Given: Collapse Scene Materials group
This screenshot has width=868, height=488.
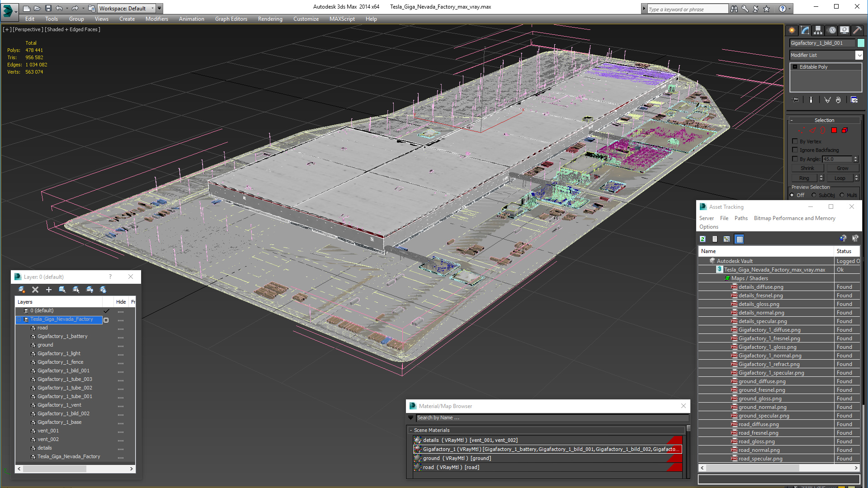Looking at the screenshot, I should coord(411,430).
